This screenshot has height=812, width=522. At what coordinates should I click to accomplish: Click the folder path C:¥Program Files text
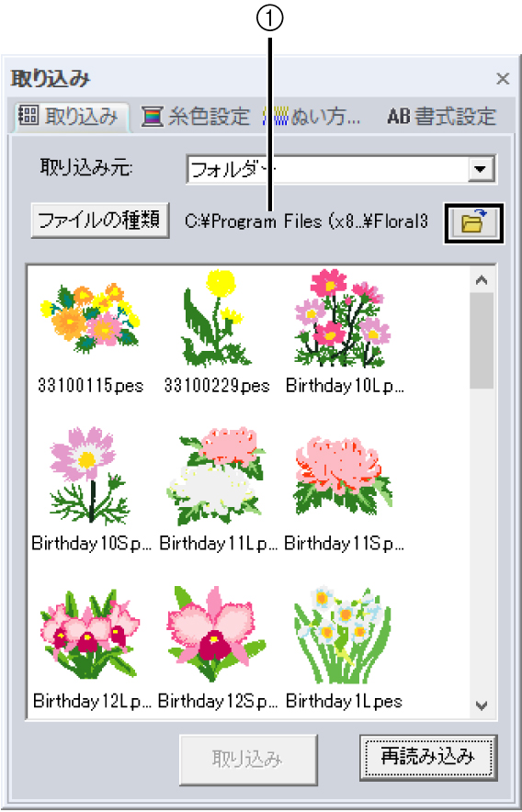pyautogui.click(x=307, y=222)
